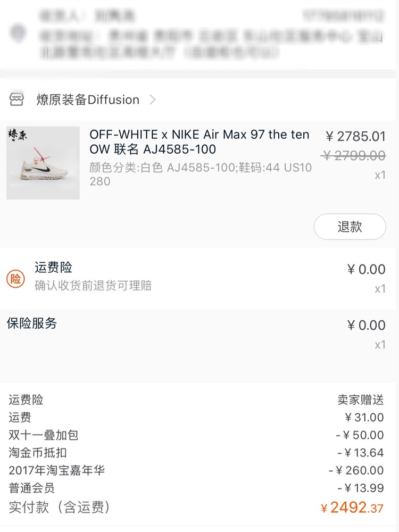399x532 pixels.
Task: Open OFF-WHITE x NIKE product title
Action: point(199,142)
